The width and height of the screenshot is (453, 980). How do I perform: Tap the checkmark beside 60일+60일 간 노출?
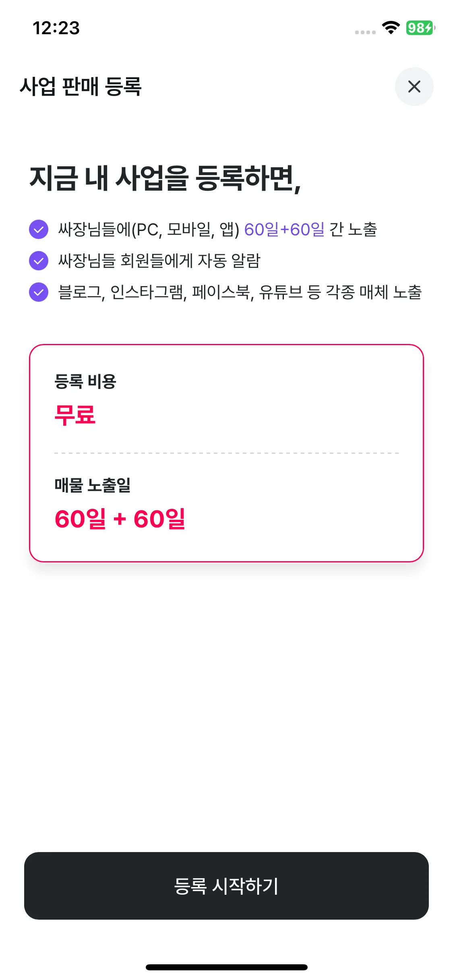pos(39,230)
